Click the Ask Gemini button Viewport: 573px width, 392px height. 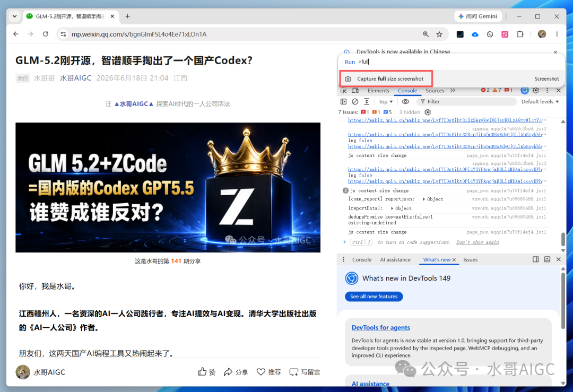click(478, 16)
